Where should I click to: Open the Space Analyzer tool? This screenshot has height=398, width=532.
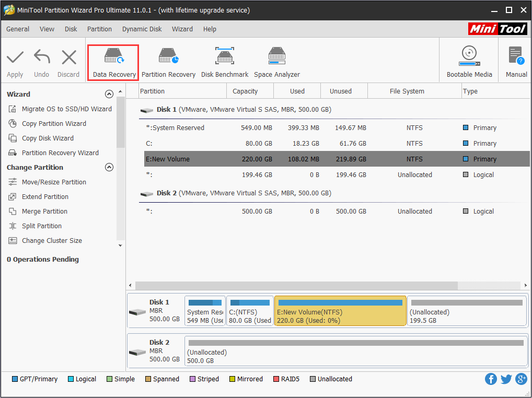(277, 63)
